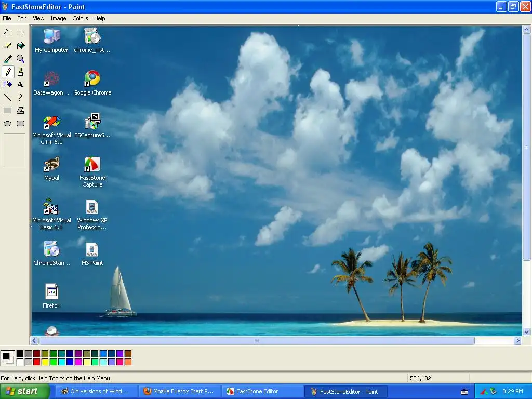Click the My Computer icon in the canvas
The width and height of the screenshot is (532, 399).
pyautogui.click(x=51, y=41)
